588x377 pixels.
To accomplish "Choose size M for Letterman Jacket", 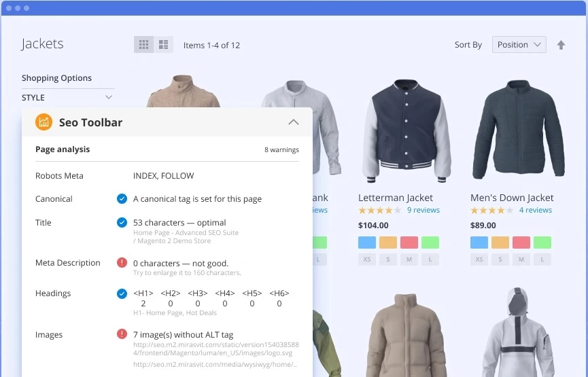I will click(409, 259).
